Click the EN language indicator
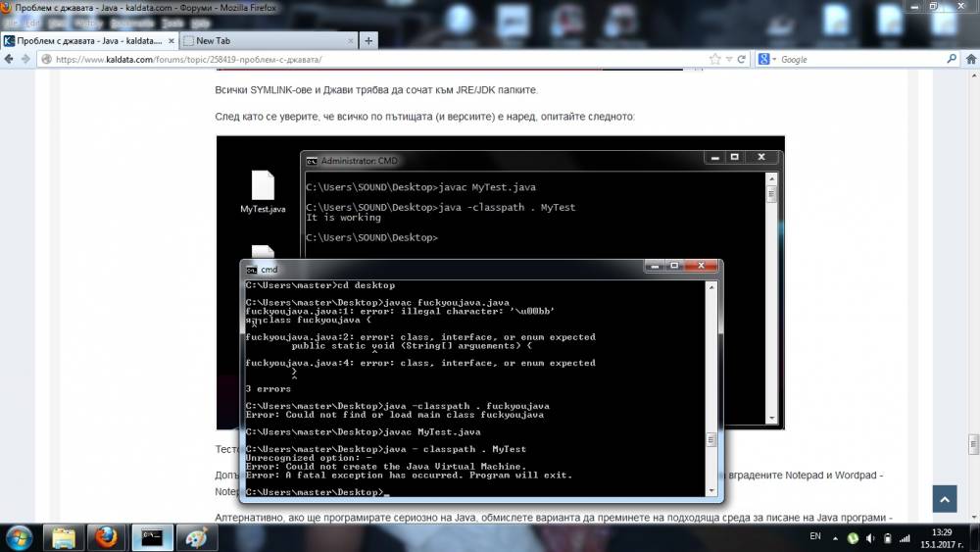Viewport: 980px width, 552px height. 815,536
